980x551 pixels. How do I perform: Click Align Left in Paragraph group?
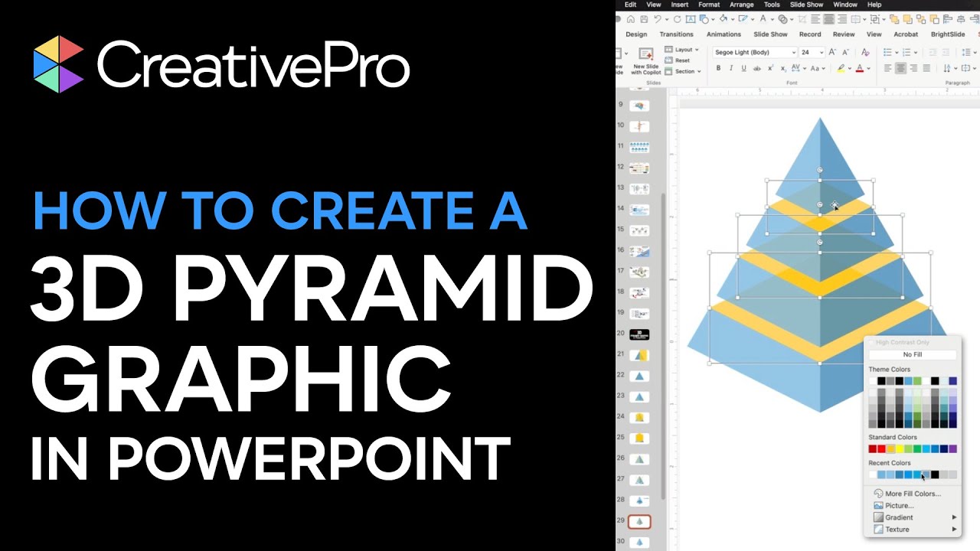[x=888, y=68]
